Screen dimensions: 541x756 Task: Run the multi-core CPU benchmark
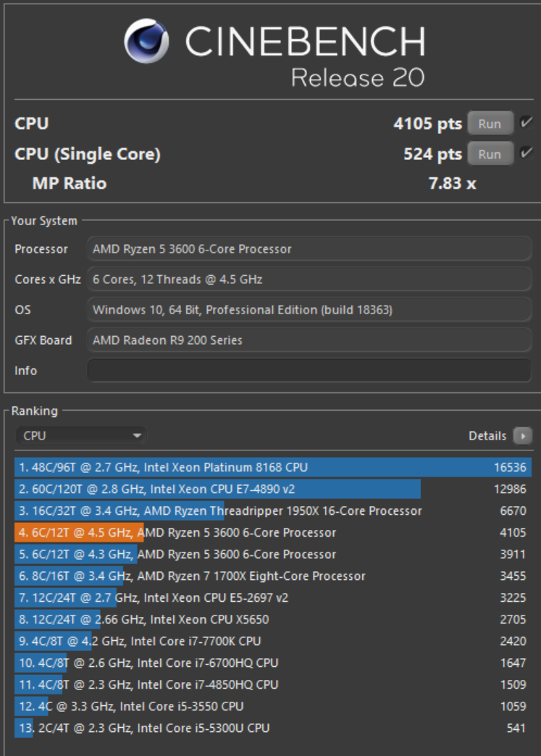tap(490, 124)
